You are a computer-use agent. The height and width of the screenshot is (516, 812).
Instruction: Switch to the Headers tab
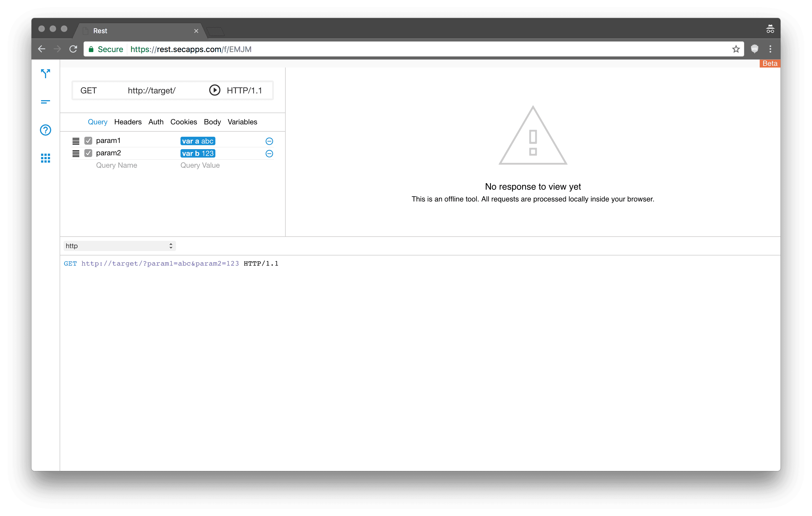point(128,122)
